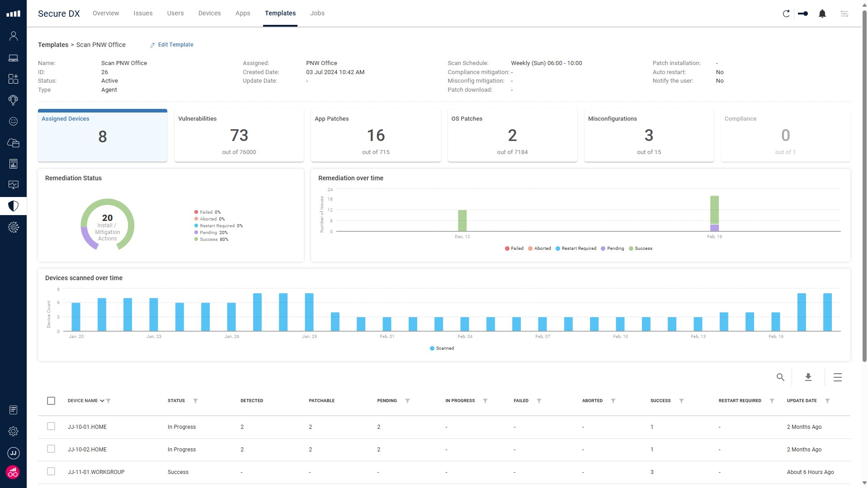This screenshot has height=488, width=868.
Task: Open the shield security sidebar icon
Action: 13,206
